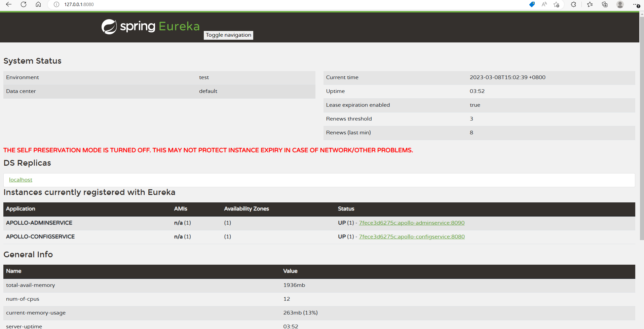
Task: Click the page vertical scrollbar thumb
Action: click(642, 128)
